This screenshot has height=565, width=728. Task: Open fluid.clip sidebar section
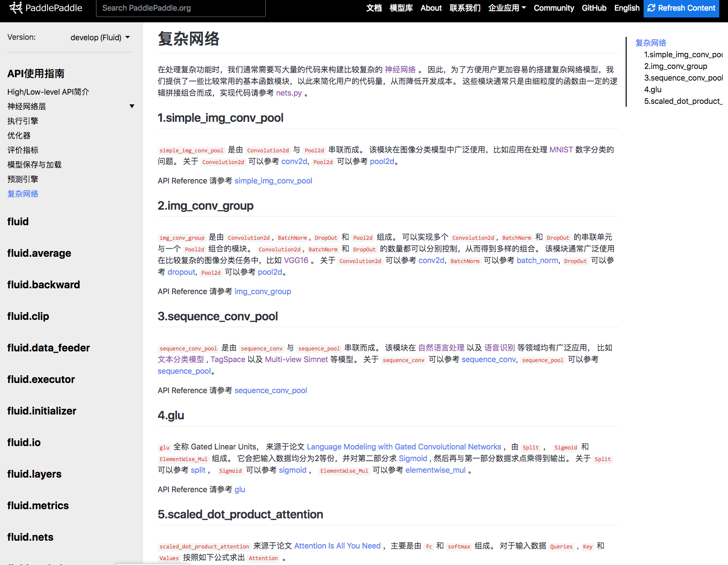[28, 316]
